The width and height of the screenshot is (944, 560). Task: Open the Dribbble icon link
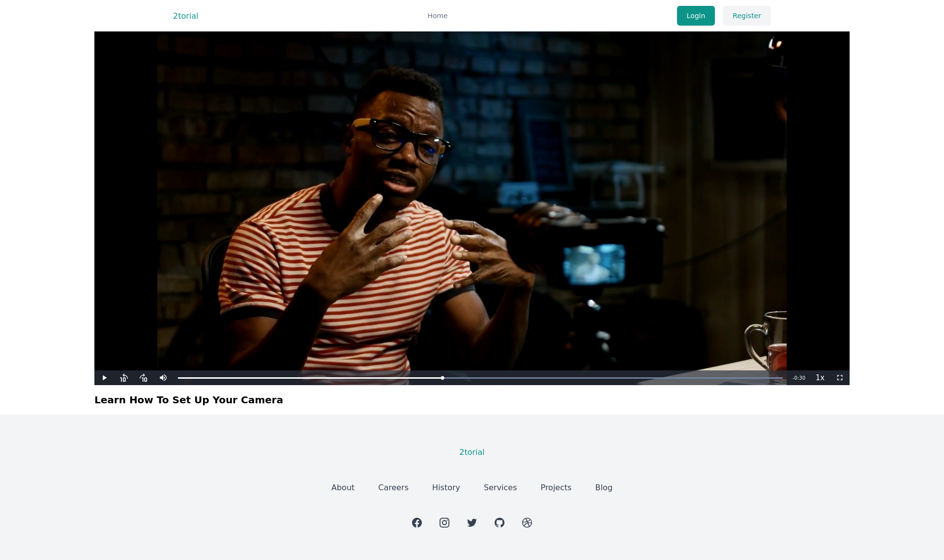point(527,523)
